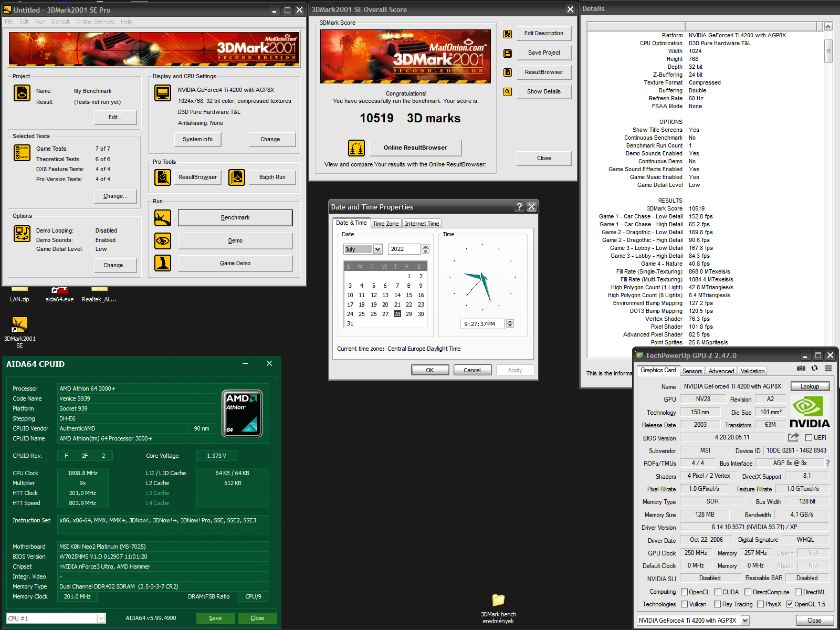840x630 pixels.
Task: Toggle the CUDA checkbox
Action: click(x=718, y=592)
